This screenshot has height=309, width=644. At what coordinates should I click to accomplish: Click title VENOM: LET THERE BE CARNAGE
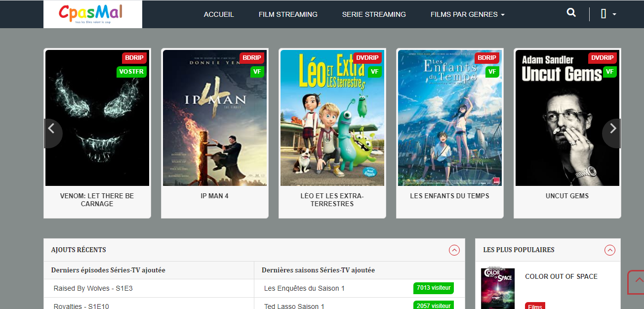coord(97,200)
